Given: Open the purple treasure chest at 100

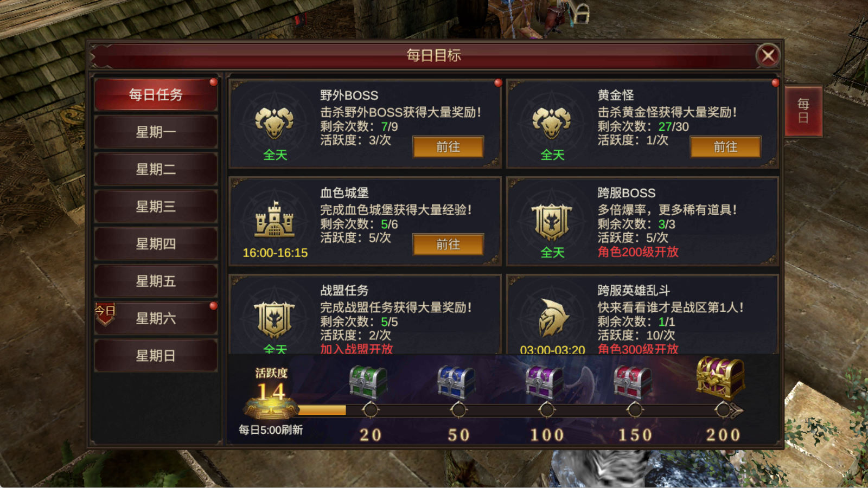Looking at the screenshot, I should [545, 382].
